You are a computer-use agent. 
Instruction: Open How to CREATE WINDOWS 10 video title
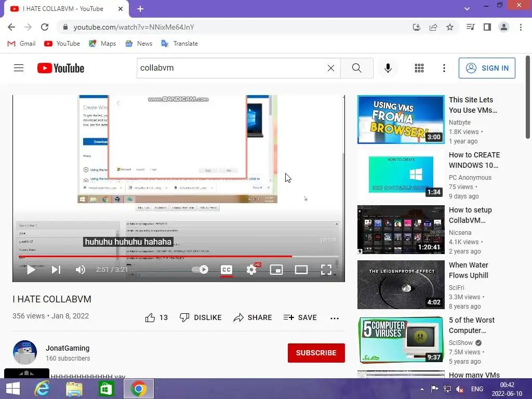click(x=474, y=160)
